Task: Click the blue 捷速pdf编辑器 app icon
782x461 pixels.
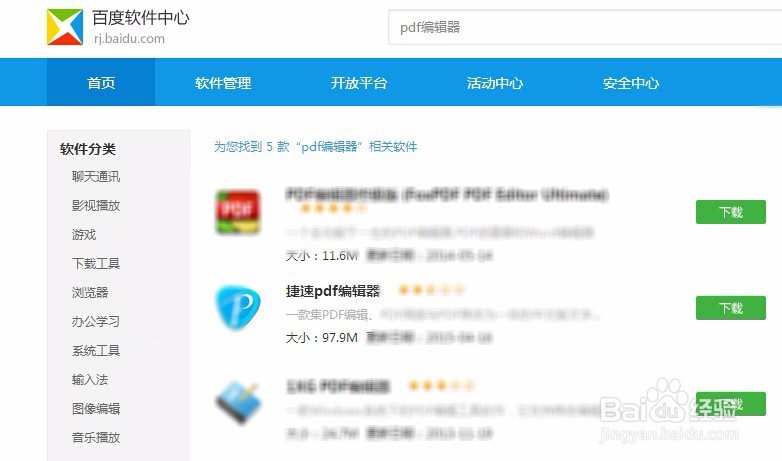Action: (238, 307)
